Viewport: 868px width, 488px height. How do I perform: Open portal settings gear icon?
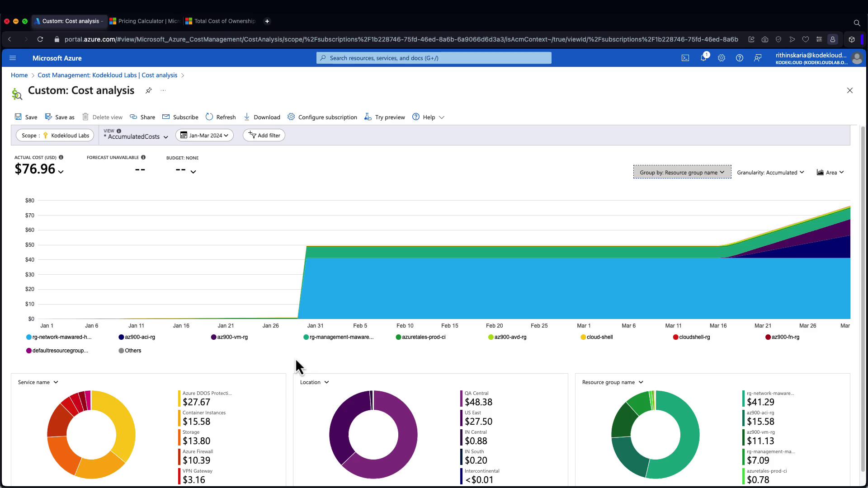coord(722,58)
